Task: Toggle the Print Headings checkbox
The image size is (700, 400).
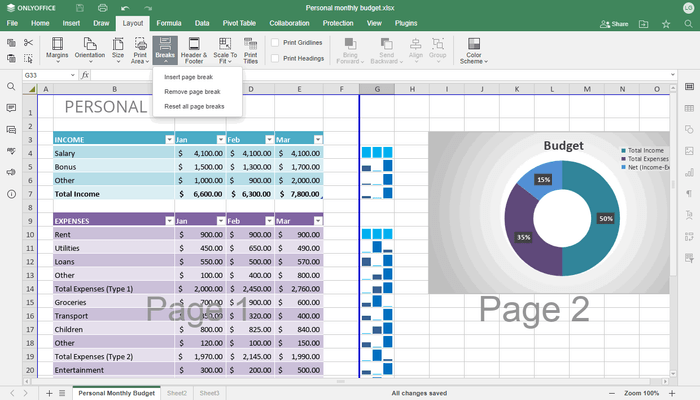Action: pyautogui.click(x=276, y=58)
